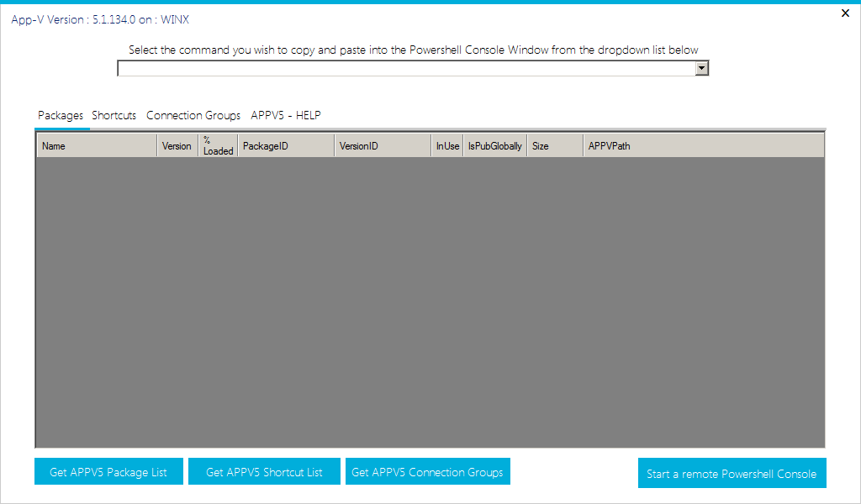The height and width of the screenshot is (504, 861).
Task: Click the VersionID column header
Action: coord(383,146)
